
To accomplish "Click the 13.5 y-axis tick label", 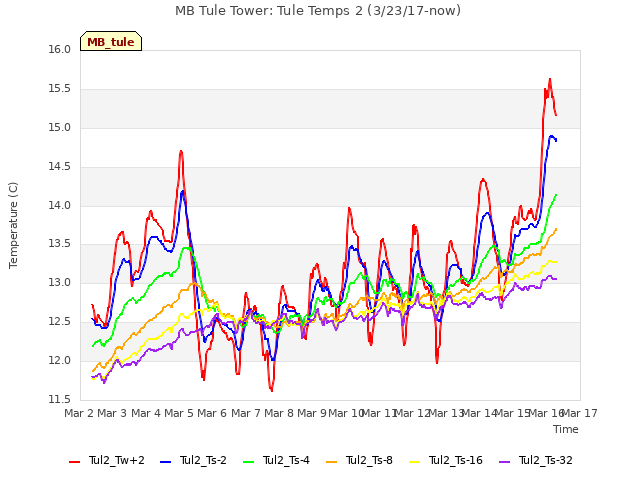I will point(60,244).
